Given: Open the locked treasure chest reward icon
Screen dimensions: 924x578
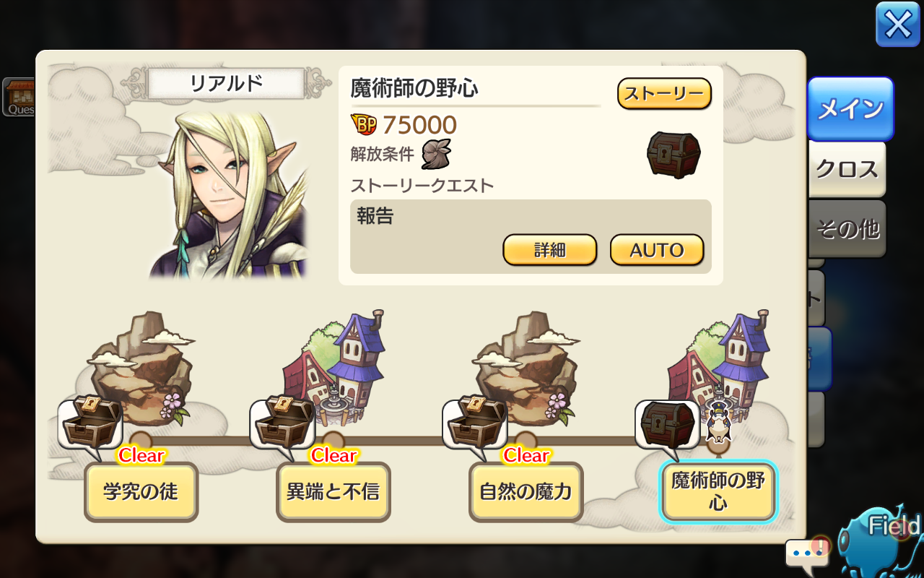Looking at the screenshot, I should [x=674, y=155].
